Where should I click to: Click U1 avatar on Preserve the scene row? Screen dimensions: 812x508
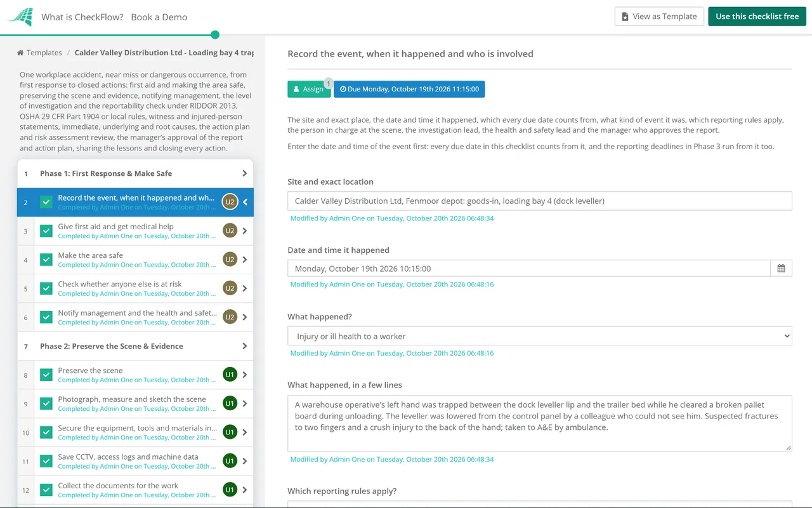(x=230, y=375)
